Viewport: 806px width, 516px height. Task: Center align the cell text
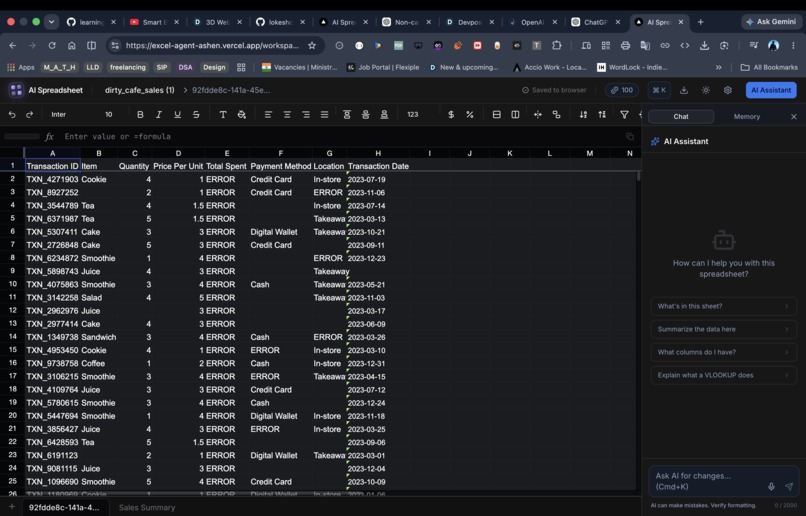click(x=287, y=115)
